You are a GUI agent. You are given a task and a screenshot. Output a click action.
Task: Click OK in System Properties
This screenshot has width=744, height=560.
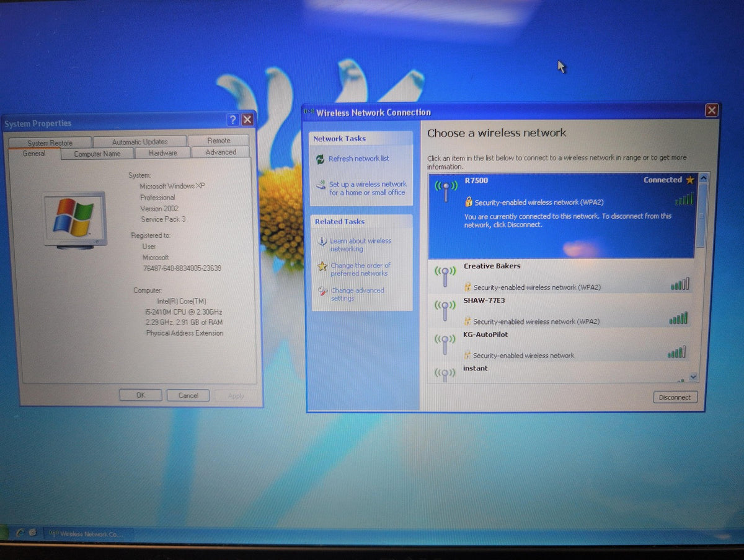pos(141,395)
